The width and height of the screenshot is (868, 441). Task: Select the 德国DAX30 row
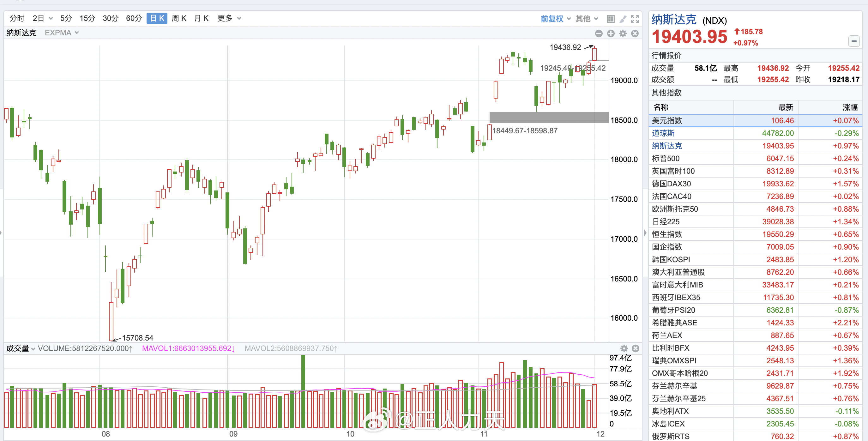pyautogui.click(x=755, y=184)
